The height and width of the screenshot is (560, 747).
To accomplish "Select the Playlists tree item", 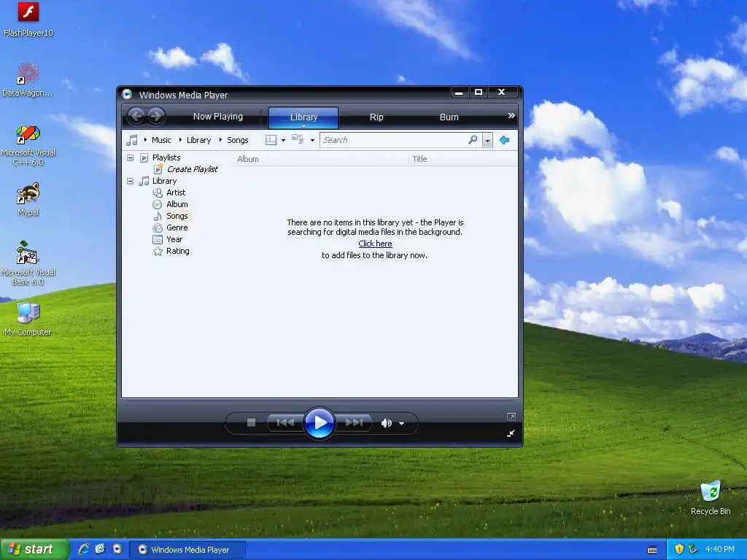I will coord(166,157).
